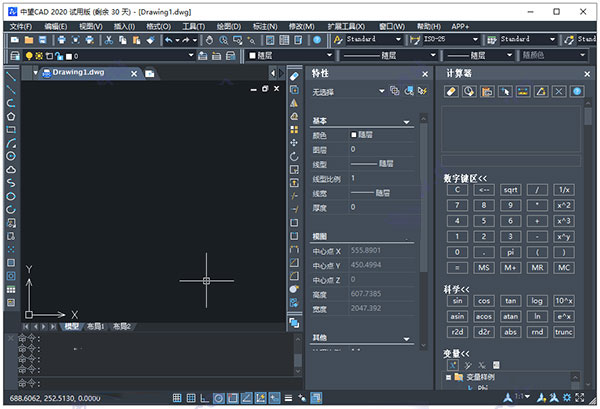Open the 无选择 selection dropdown
The height and width of the screenshot is (409, 600).
(x=381, y=91)
